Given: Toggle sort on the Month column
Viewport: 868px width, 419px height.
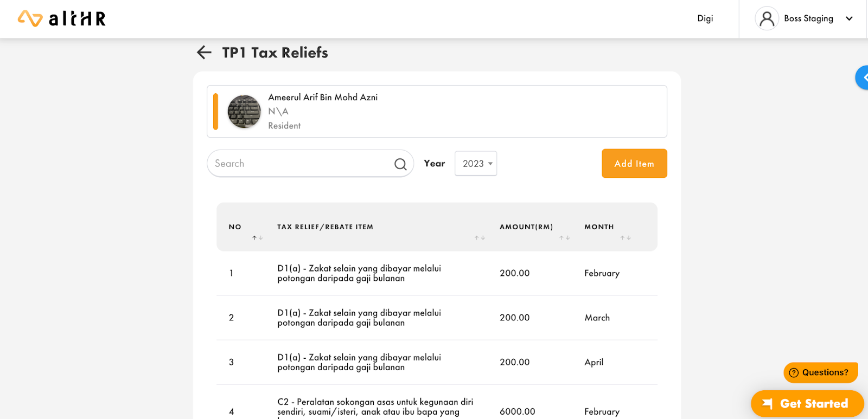Looking at the screenshot, I should pyautogui.click(x=626, y=237).
